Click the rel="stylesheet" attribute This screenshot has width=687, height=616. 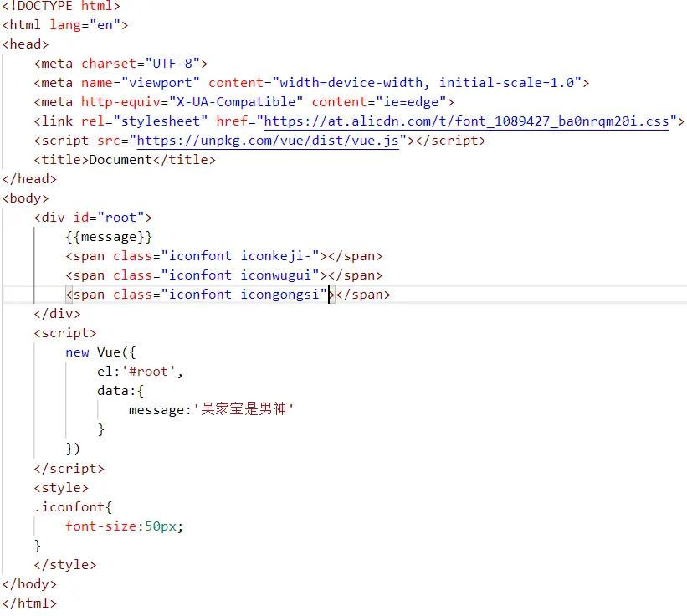[145, 121]
